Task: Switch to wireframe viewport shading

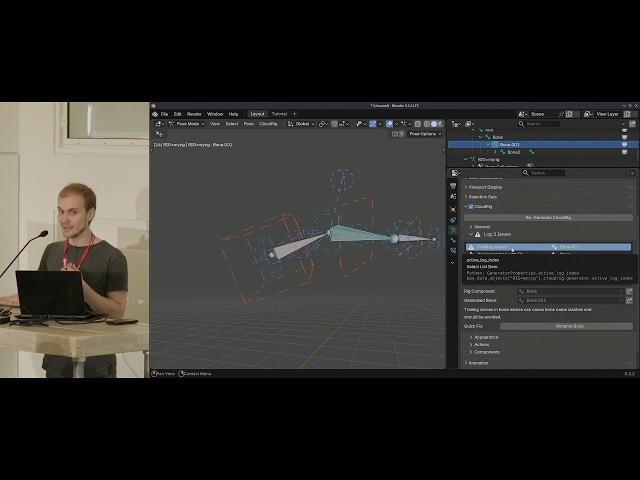Action: point(427,124)
